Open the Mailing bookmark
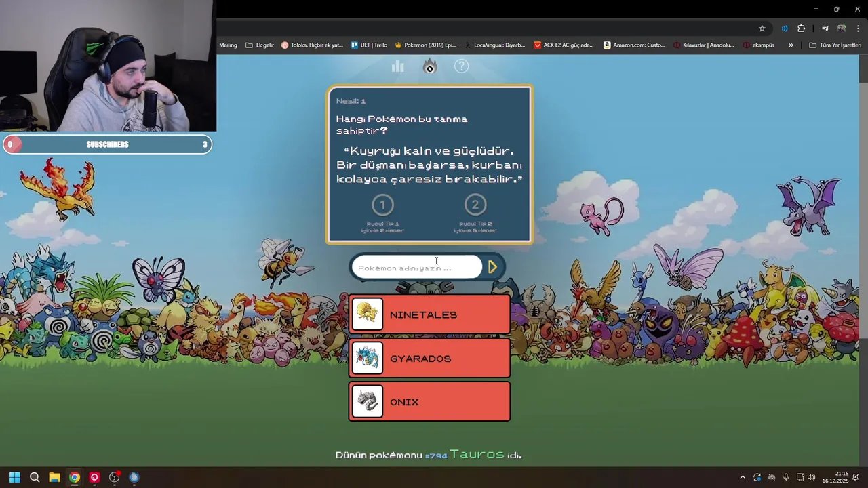This screenshot has height=488, width=868. [228, 45]
